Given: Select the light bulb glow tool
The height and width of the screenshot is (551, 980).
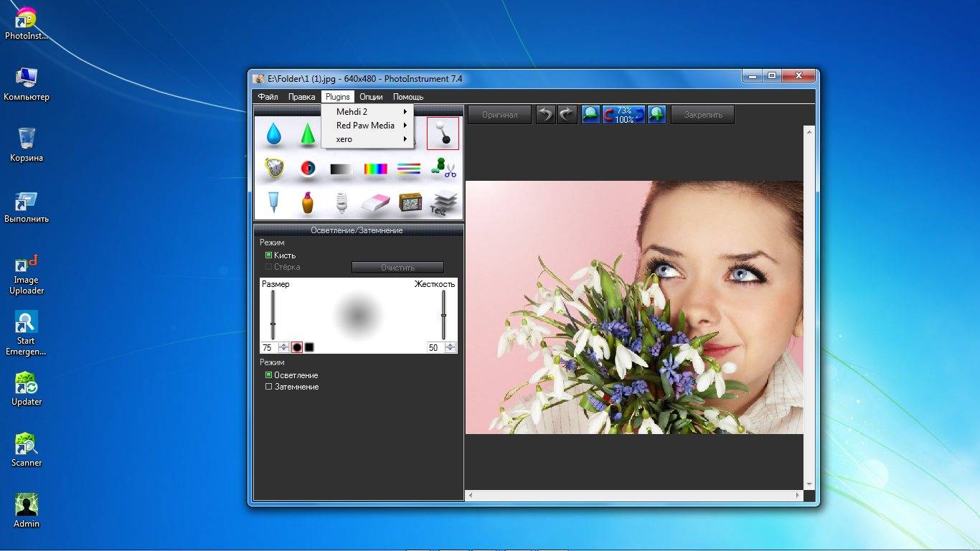Looking at the screenshot, I should click(341, 202).
